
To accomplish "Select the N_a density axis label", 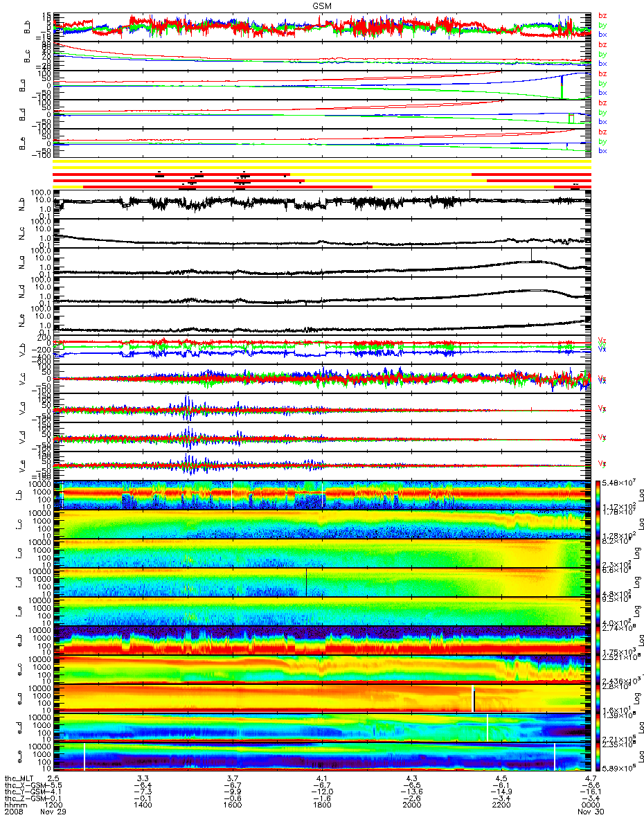I will click(x=21, y=262).
